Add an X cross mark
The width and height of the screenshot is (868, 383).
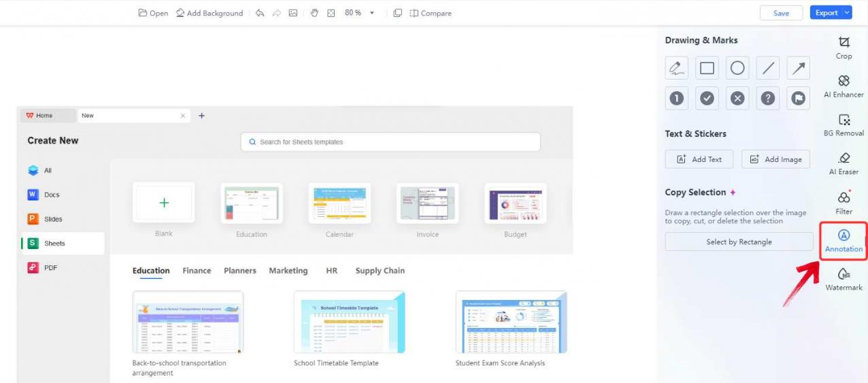[x=737, y=99]
